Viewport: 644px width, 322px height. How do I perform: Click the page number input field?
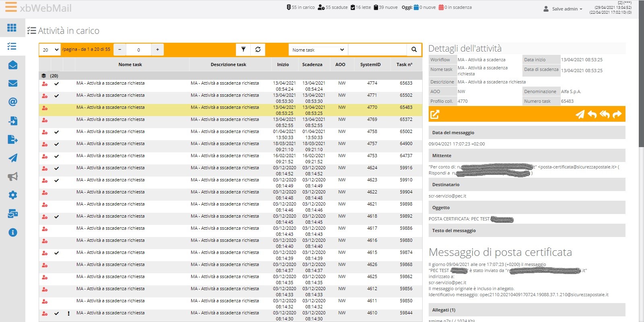click(138, 50)
